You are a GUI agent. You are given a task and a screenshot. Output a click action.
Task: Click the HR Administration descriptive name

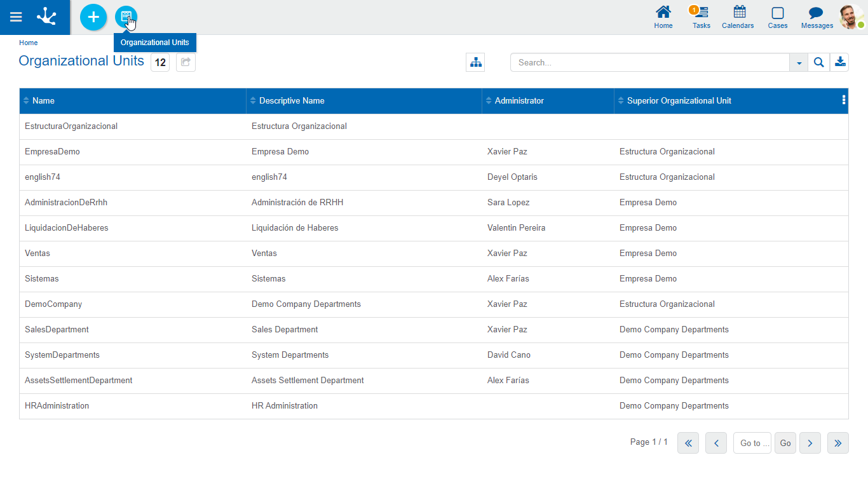(285, 406)
